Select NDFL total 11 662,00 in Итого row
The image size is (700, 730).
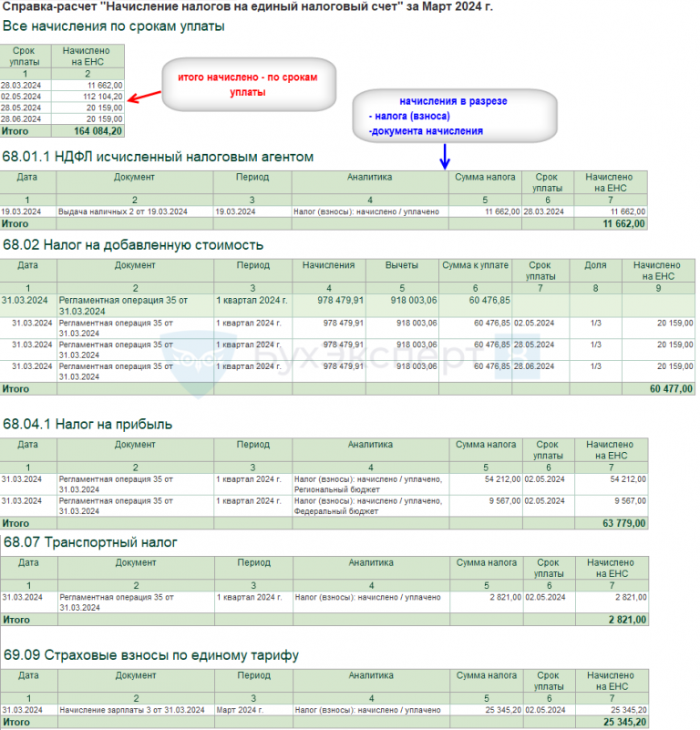coord(623,224)
